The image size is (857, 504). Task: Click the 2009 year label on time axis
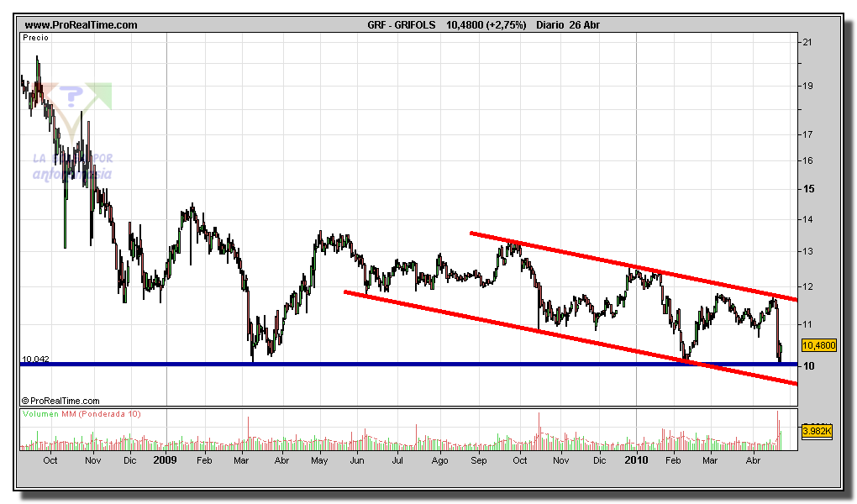click(165, 460)
